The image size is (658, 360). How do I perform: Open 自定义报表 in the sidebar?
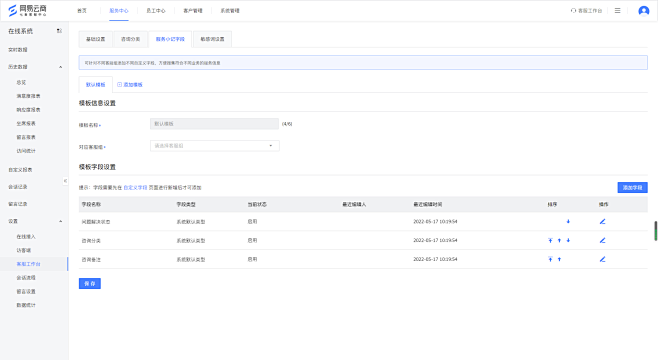click(20, 170)
